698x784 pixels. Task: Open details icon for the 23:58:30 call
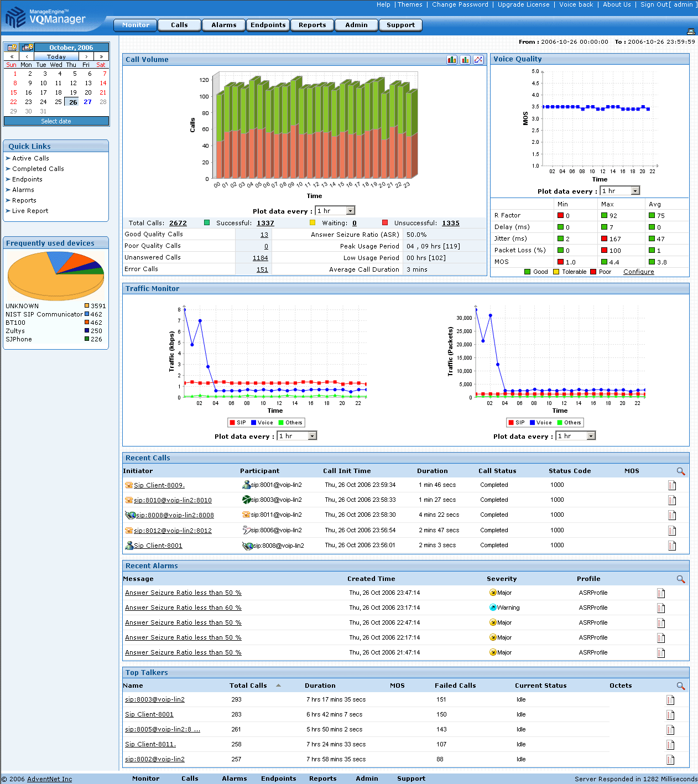point(672,515)
